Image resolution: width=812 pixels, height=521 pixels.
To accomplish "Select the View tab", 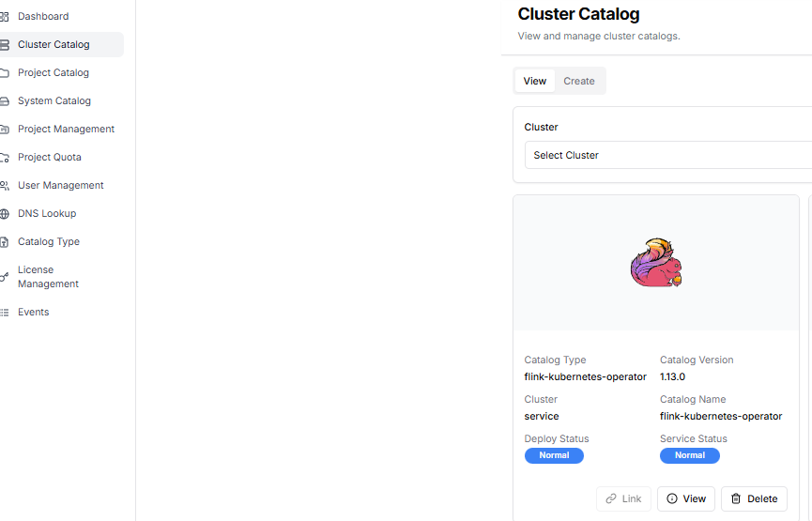I will coord(534,81).
